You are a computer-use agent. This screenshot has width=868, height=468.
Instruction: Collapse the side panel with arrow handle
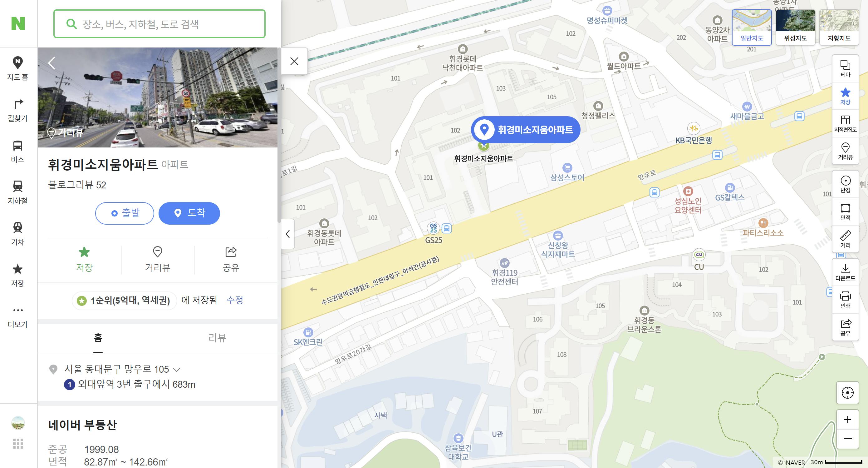click(288, 234)
